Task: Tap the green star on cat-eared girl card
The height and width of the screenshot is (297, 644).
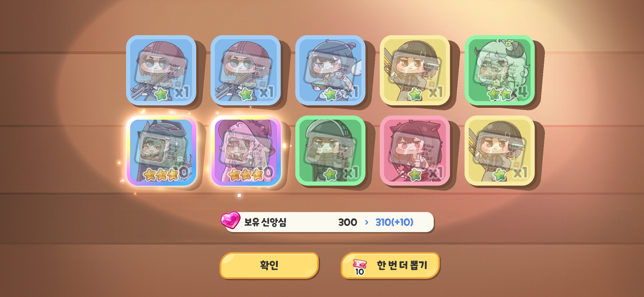Action: click(x=415, y=174)
